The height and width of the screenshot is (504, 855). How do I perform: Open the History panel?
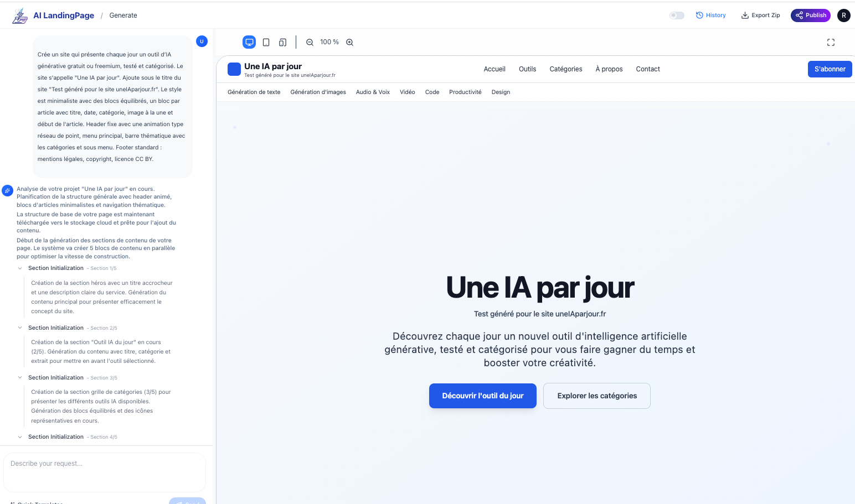[x=710, y=15]
